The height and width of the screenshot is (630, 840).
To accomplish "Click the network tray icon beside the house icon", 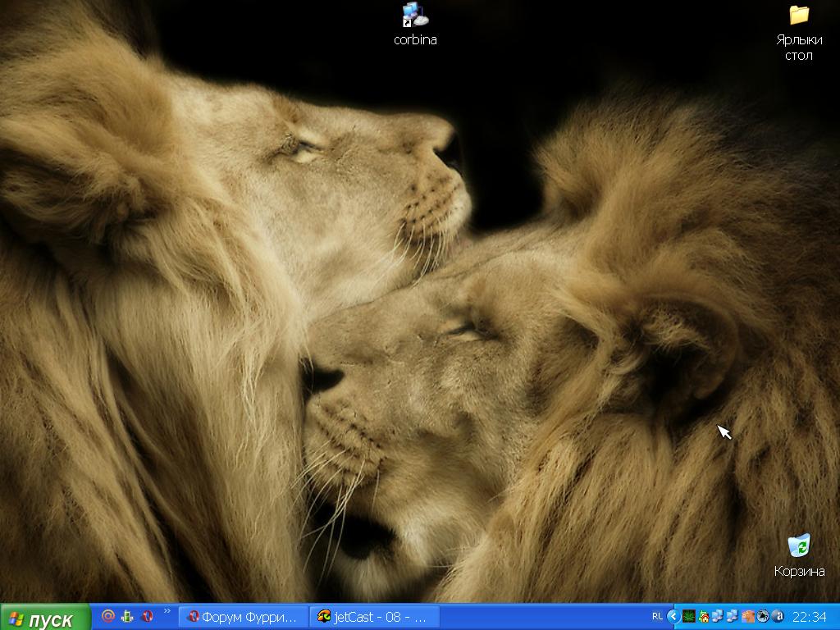I will pyautogui.click(x=718, y=616).
